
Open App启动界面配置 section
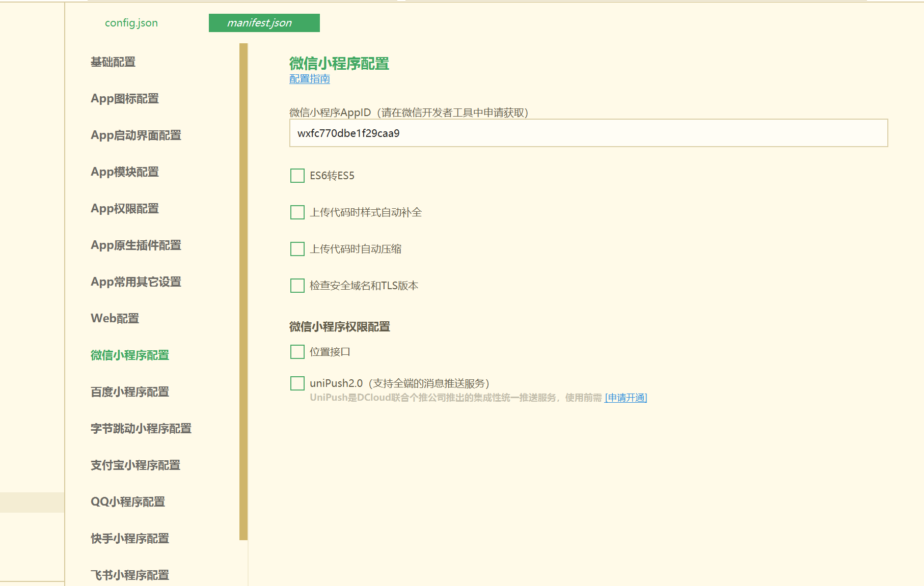(136, 135)
